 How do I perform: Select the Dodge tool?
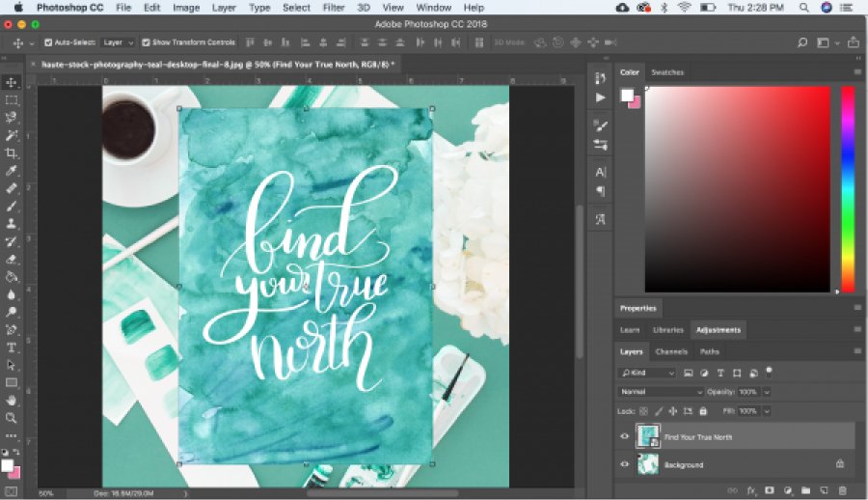11,312
